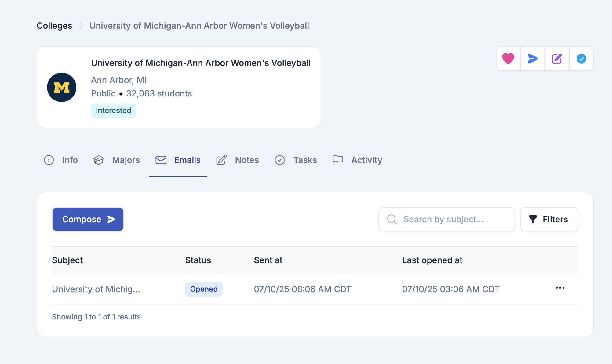Open the University of Michig... email subject

coord(96,289)
